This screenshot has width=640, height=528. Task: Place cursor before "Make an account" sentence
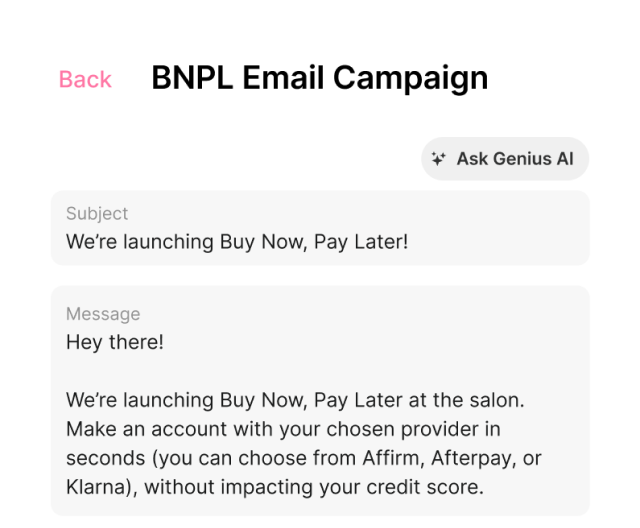point(67,429)
